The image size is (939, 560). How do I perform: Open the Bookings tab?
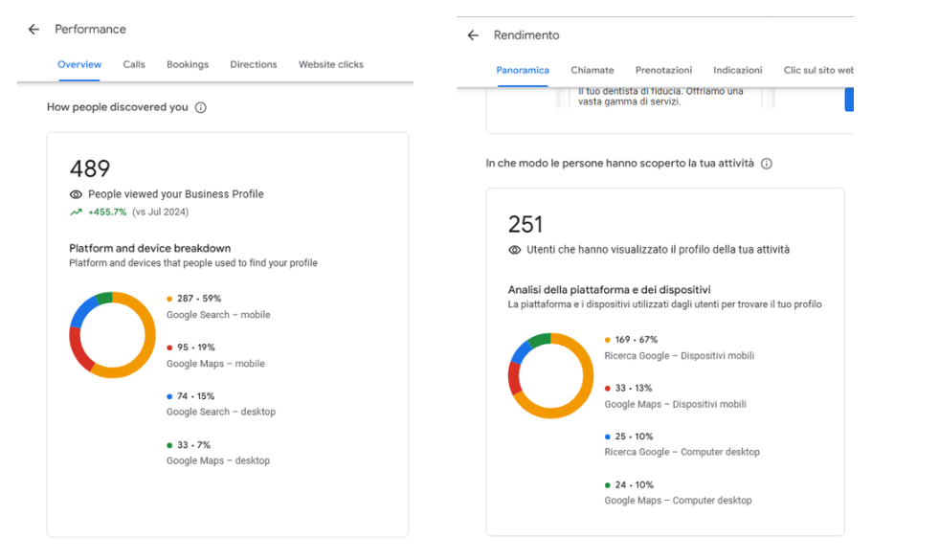(188, 64)
